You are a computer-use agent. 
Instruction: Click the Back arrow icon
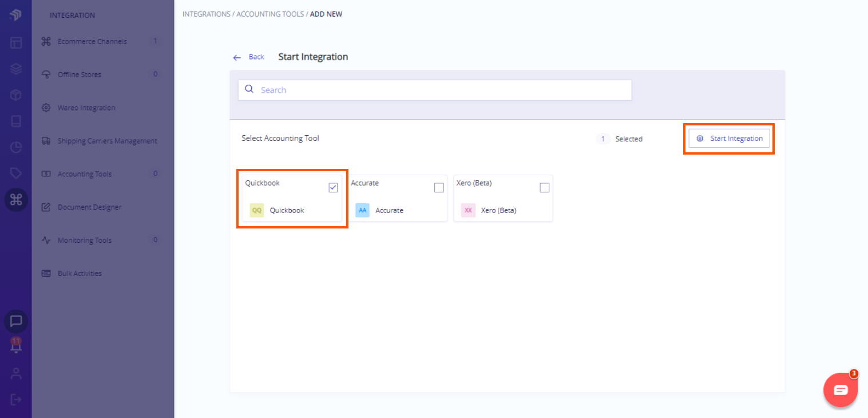[x=237, y=57]
